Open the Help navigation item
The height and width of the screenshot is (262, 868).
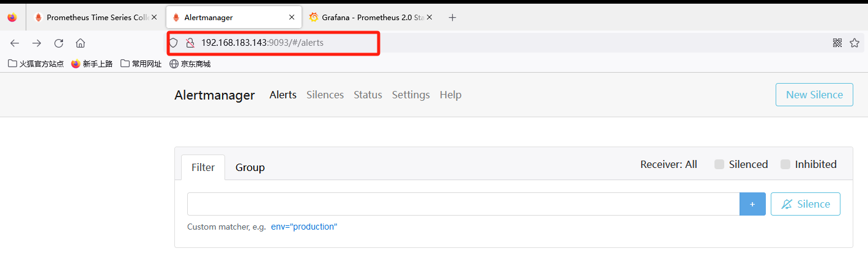(x=451, y=95)
